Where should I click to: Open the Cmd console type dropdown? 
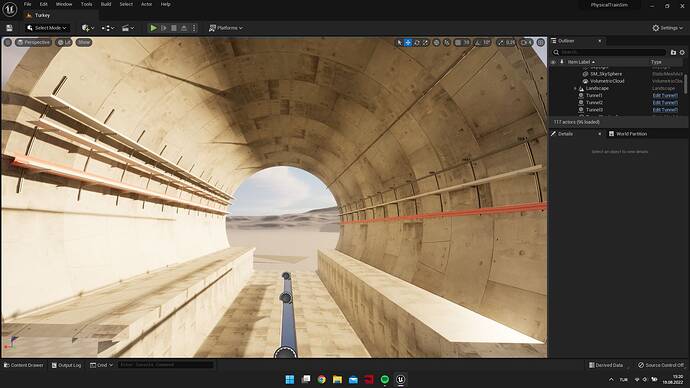(x=101, y=365)
